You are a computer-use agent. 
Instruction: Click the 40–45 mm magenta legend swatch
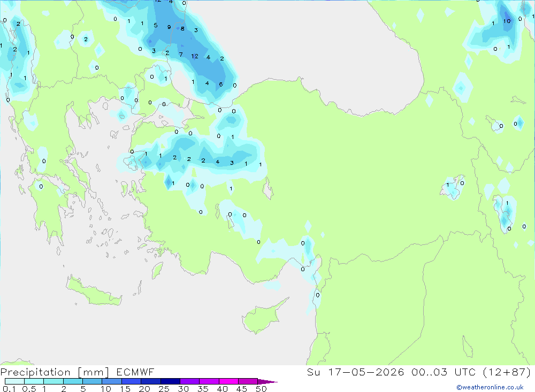[x=228, y=381]
